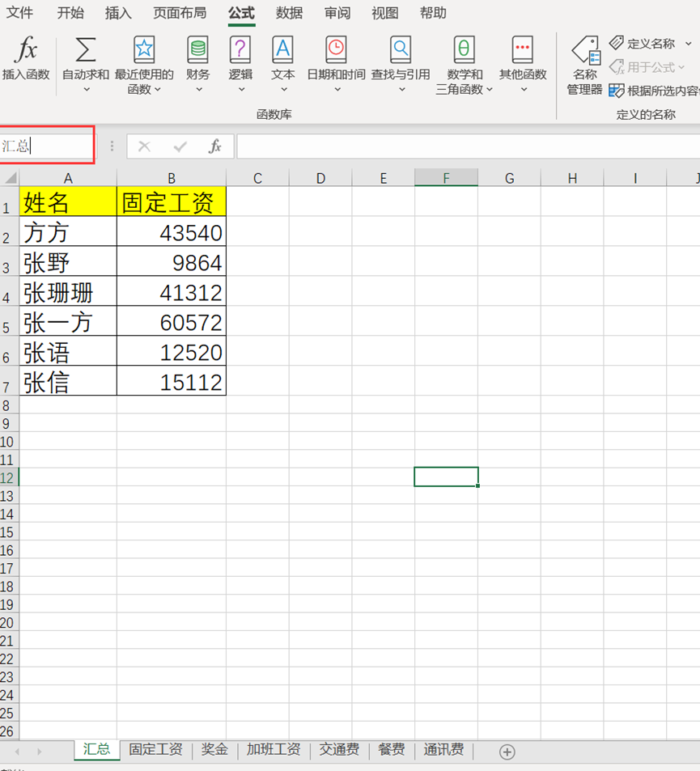Click the select-all corner triangle

tap(10, 177)
